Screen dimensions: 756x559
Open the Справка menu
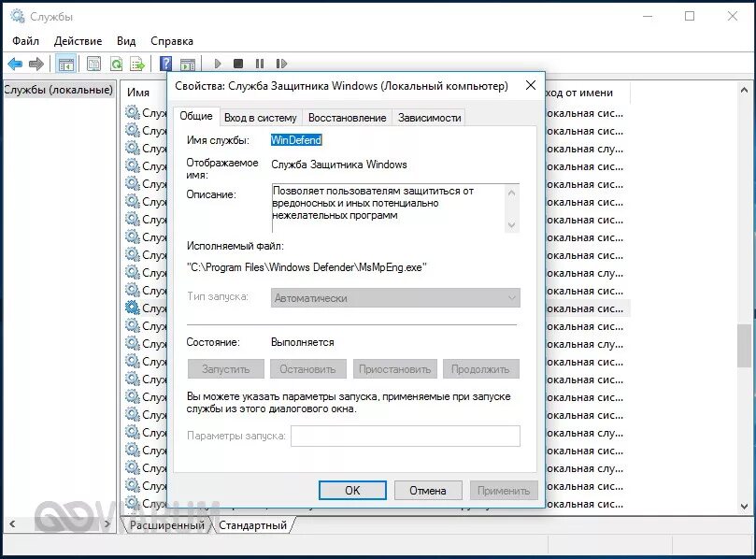pos(172,41)
